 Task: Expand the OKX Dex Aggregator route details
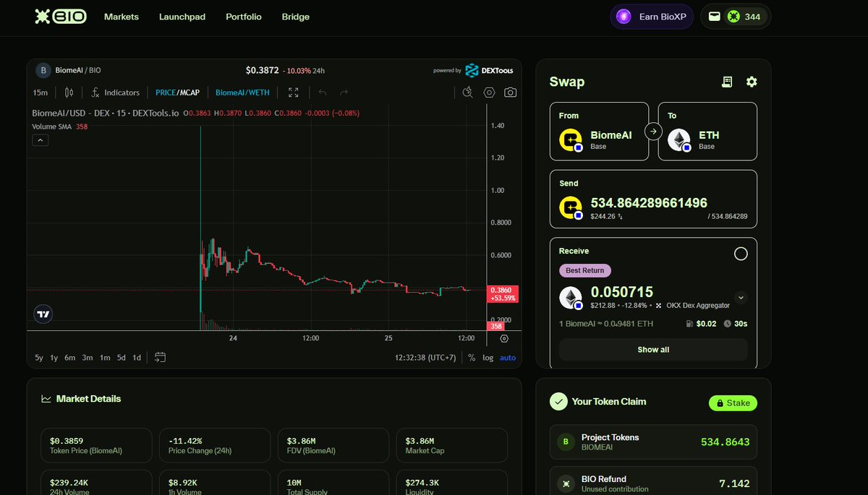pyautogui.click(x=741, y=297)
